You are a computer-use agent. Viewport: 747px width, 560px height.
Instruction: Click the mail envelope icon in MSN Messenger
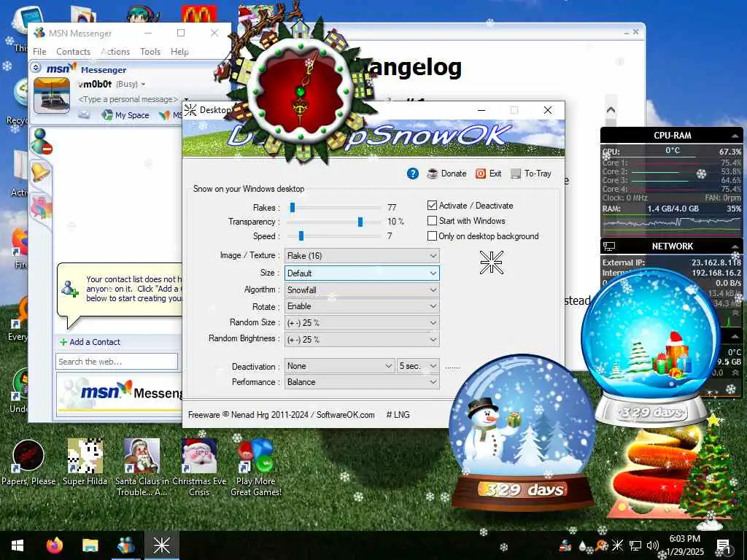[84, 114]
